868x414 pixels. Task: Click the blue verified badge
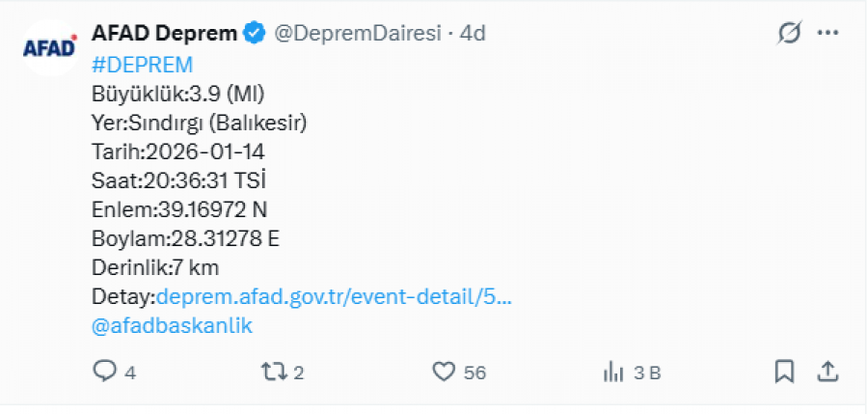tap(255, 34)
